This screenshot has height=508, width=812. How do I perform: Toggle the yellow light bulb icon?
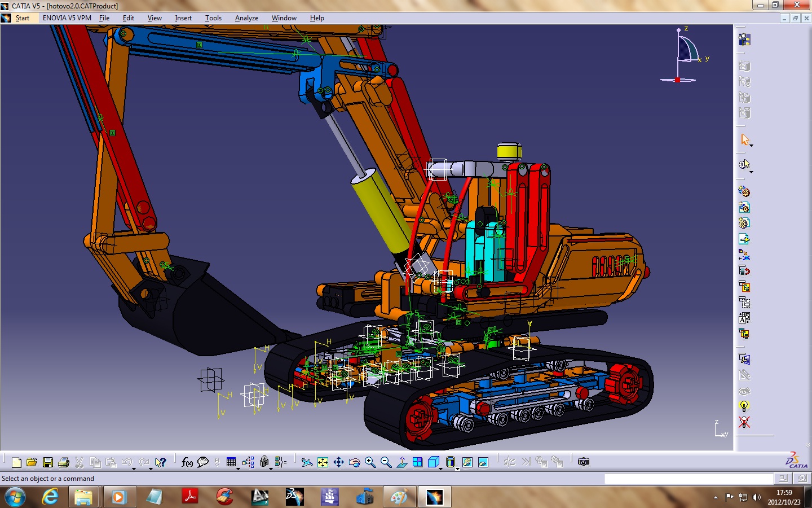pyautogui.click(x=744, y=406)
